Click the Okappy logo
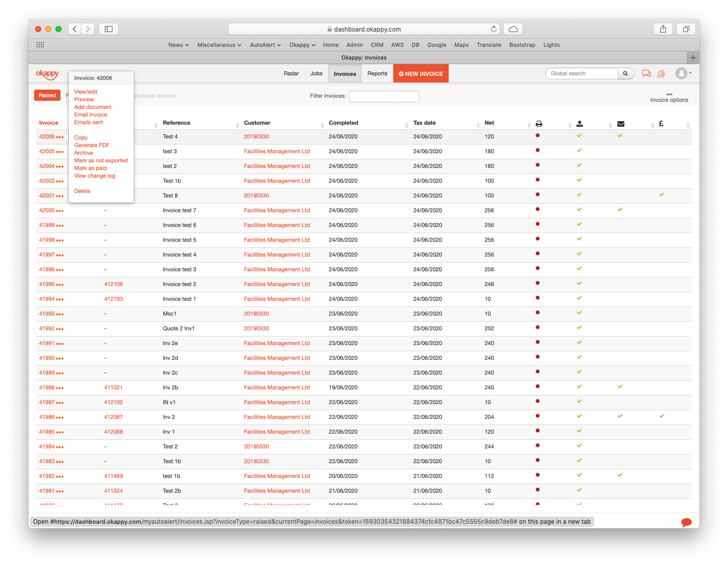This screenshot has height=566, width=728. 47,74
